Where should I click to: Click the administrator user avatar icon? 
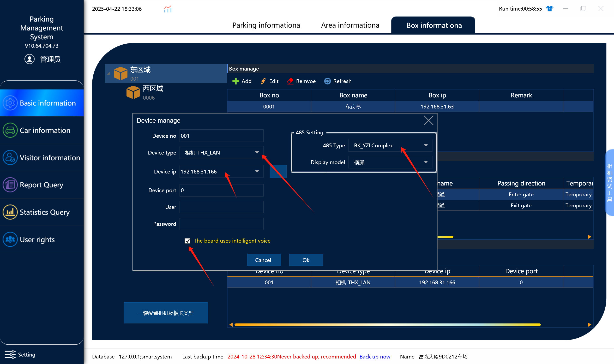pyautogui.click(x=30, y=59)
